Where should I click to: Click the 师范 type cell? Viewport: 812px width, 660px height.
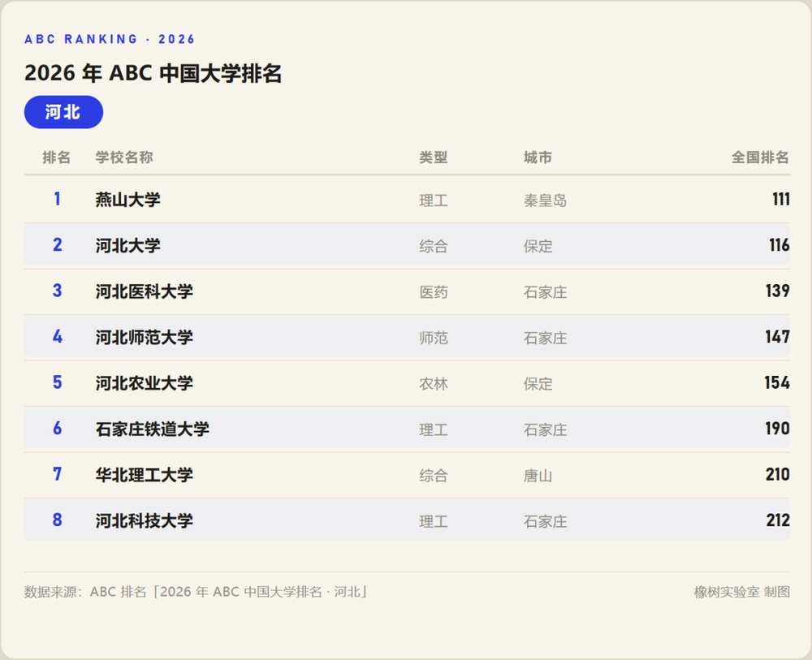[x=434, y=338]
